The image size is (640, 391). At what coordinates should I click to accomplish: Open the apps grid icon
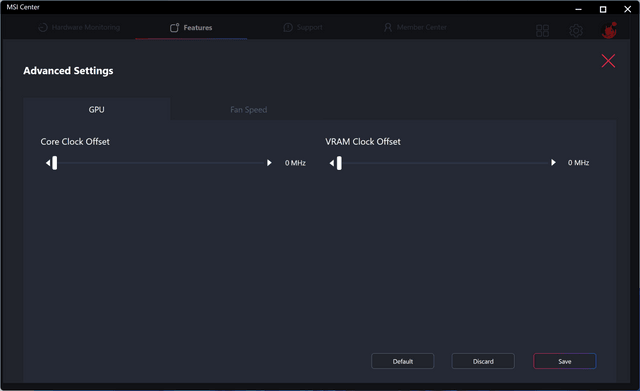[x=542, y=30]
